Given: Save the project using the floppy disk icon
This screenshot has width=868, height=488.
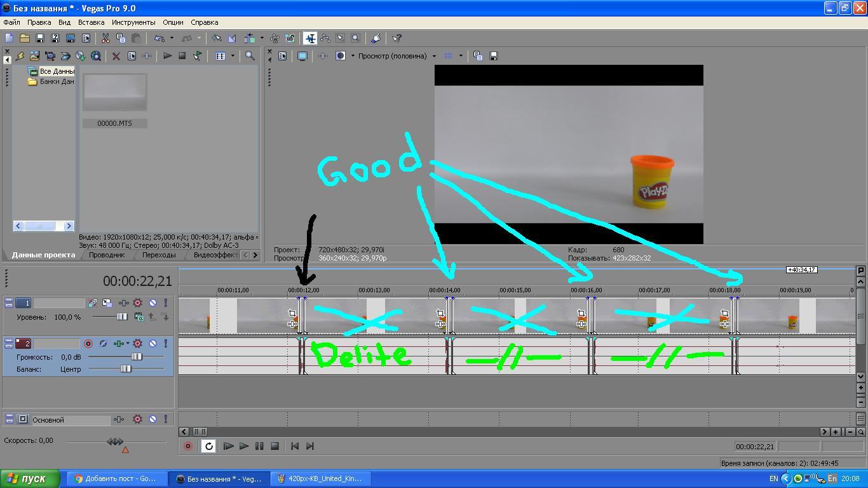Looking at the screenshot, I should point(39,38).
